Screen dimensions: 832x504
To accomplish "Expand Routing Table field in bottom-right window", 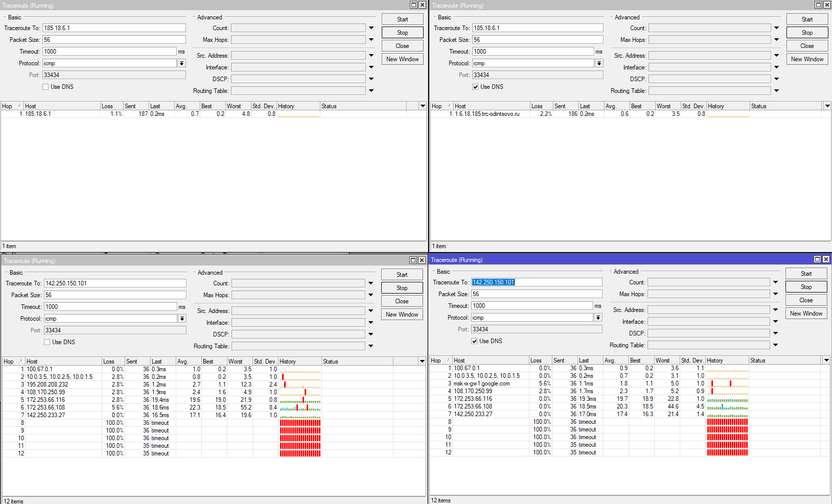I will click(x=775, y=345).
